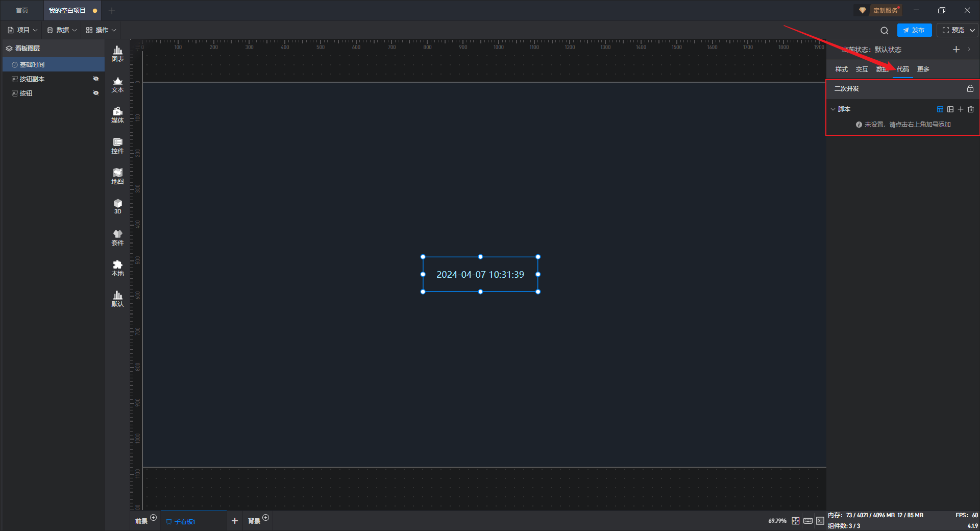The width and height of the screenshot is (980, 531).
Task: Toggle visibility of 按钮 layer
Action: (x=95, y=93)
